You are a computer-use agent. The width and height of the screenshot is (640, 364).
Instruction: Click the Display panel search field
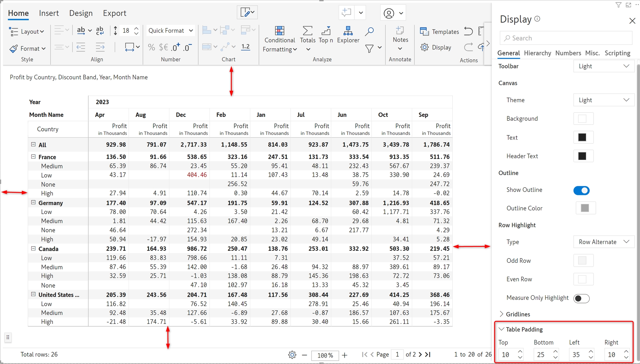pos(566,38)
